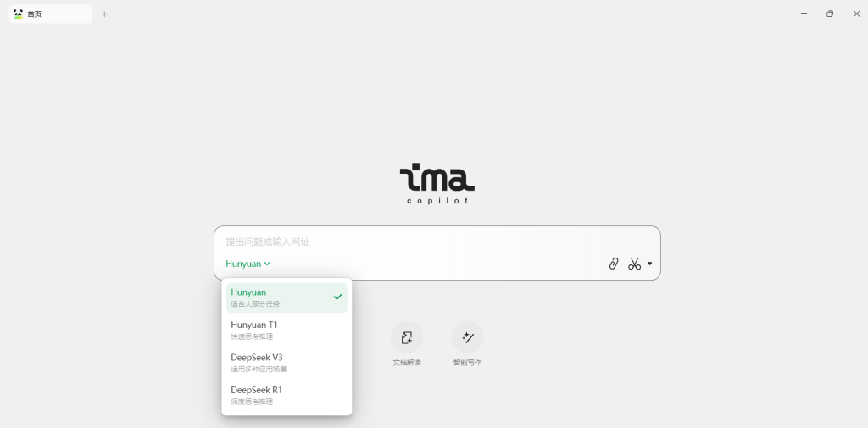Pick DeepSeek R1 deep reasoning model
This screenshot has width=868, height=428.
pos(287,395)
